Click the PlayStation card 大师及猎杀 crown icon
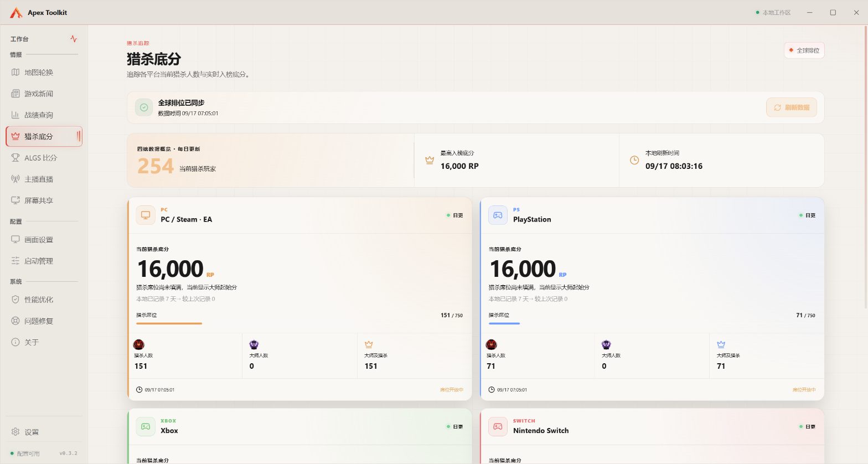This screenshot has width=868, height=464. [721, 344]
